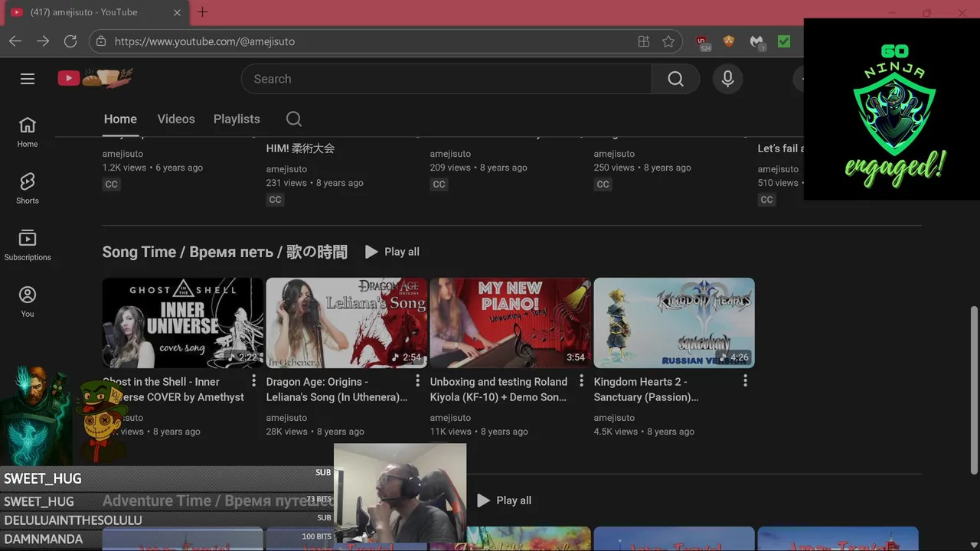Click the search magnifier button
The width and height of the screenshot is (980, 551).
tap(675, 79)
